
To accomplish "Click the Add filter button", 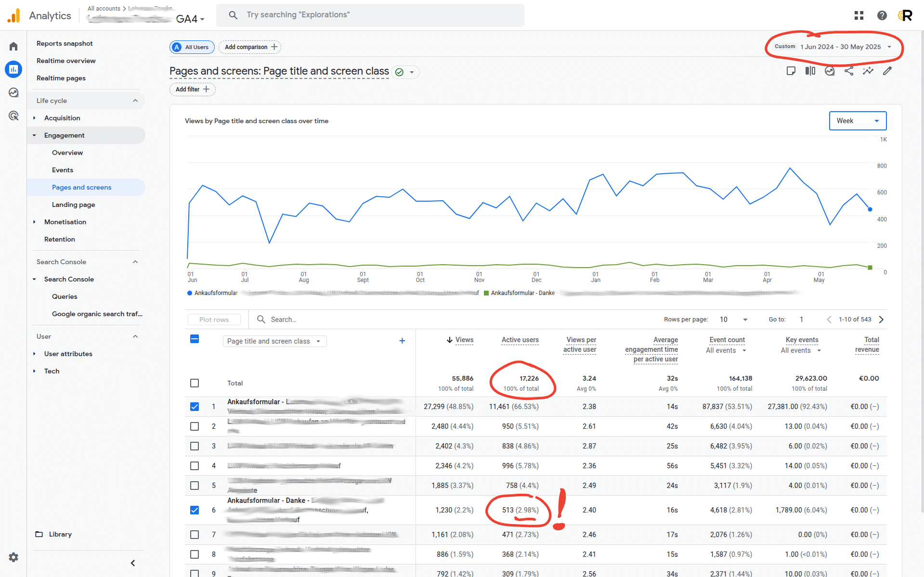I will [192, 90].
